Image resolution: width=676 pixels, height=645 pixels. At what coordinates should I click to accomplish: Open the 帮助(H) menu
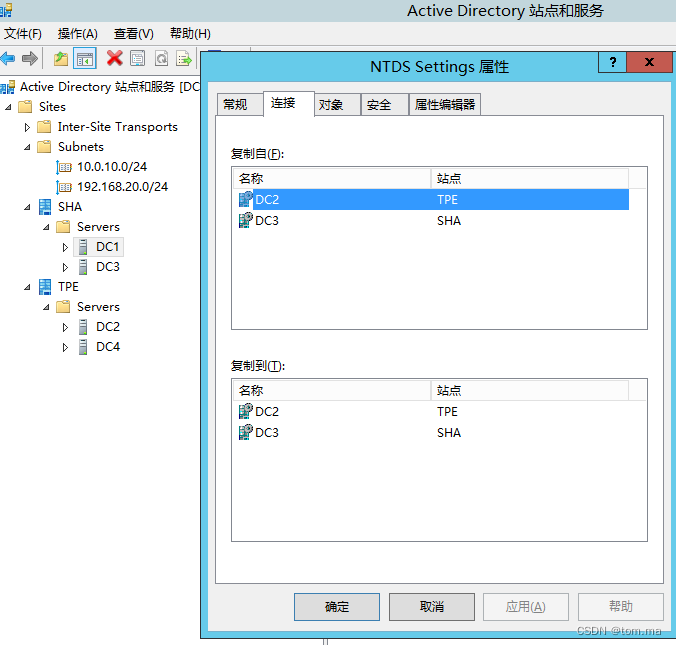pyautogui.click(x=190, y=34)
